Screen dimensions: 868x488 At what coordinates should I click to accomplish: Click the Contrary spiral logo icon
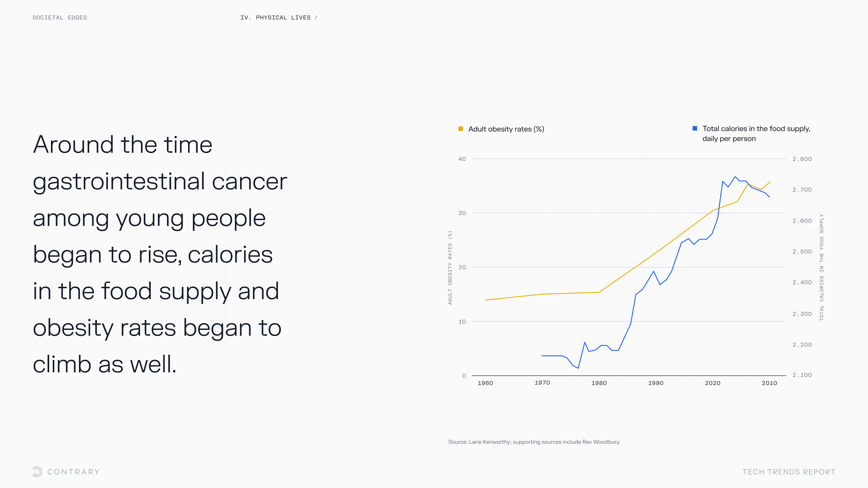pos(37,471)
